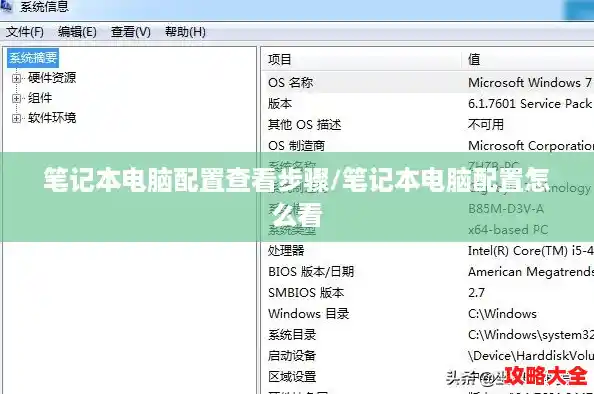Click the 2.7 SMBIOS value
Viewport: 594px width, 394px height.
pos(477,293)
